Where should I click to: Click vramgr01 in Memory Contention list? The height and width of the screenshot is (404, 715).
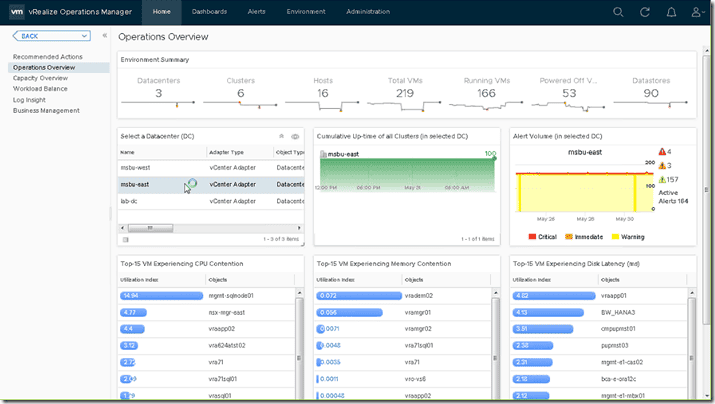[418, 312]
